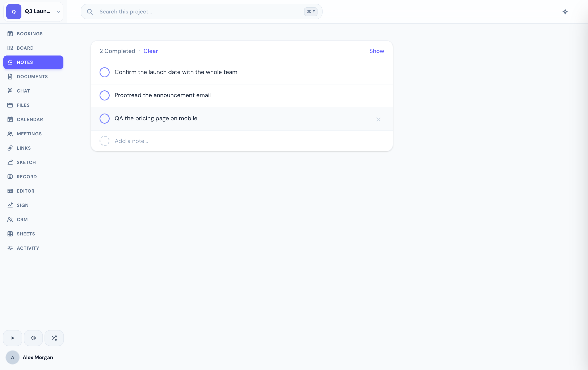The width and height of the screenshot is (588, 370).
Task: Start playback with the play button
Action: (x=13, y=338)
